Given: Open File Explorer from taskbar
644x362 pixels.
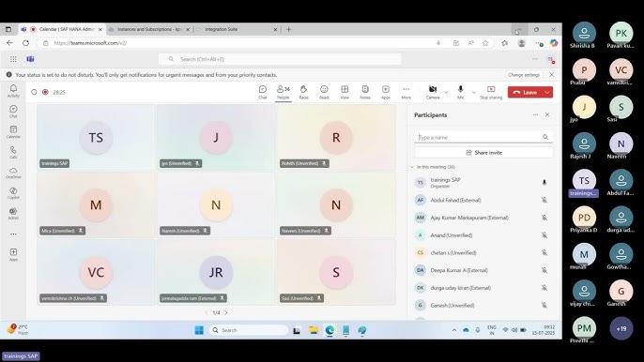Looking at the screenshot, I should pyautogui.click(x=314, y=330).
